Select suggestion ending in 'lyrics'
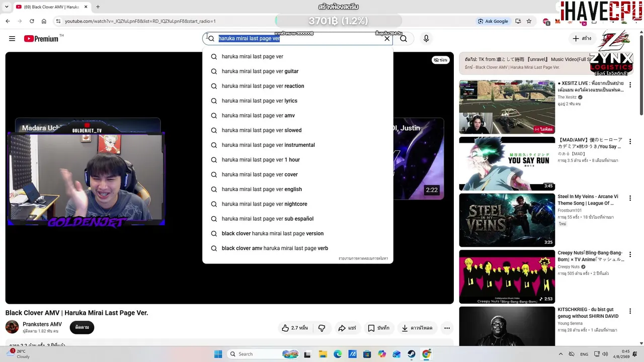Image resolution: width=644 pixels, height=362 pixels. (x=298, y=101)
